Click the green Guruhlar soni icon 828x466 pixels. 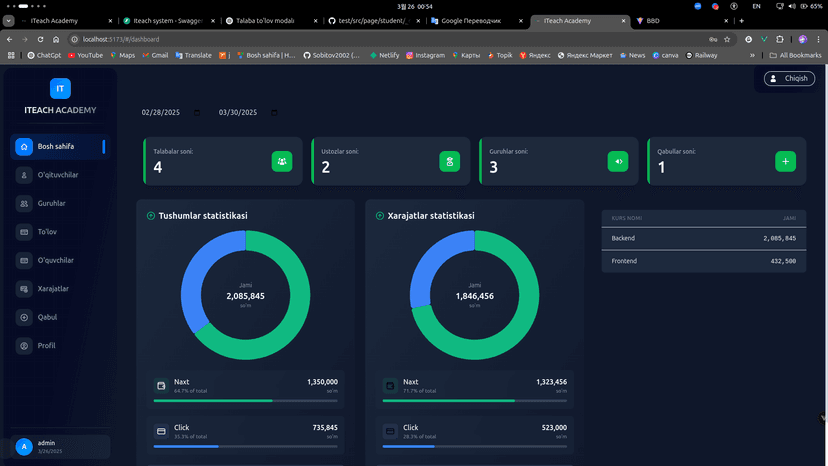pyautogui.click(x=618, y=161)
